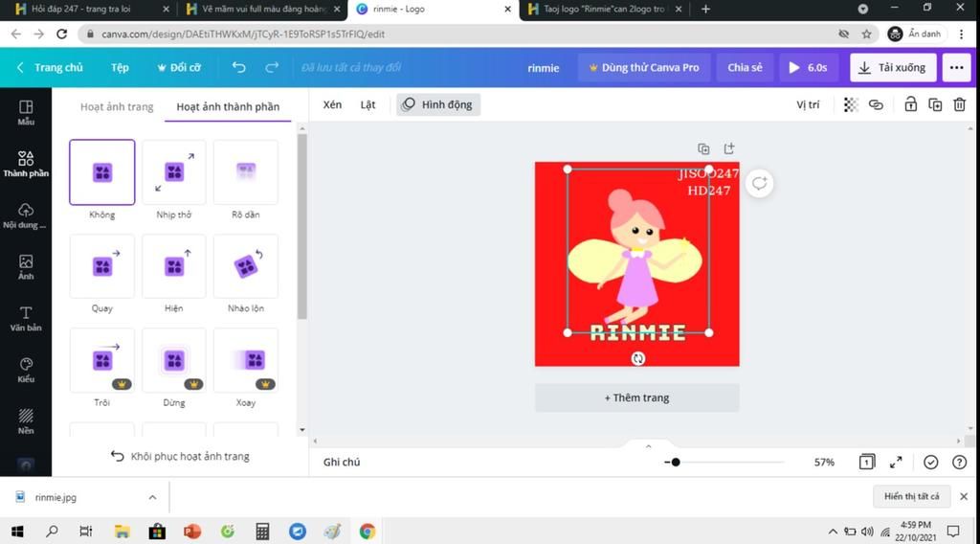Switch to the Vẽ mầm vui browser tab
The width and height of the screenshot is (980, 544).
(262, 10)
